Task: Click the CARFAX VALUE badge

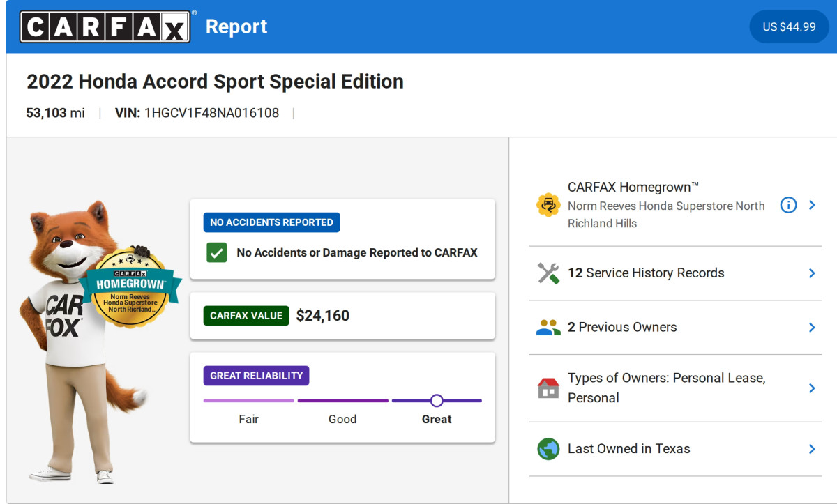Action: pos(246,316)
